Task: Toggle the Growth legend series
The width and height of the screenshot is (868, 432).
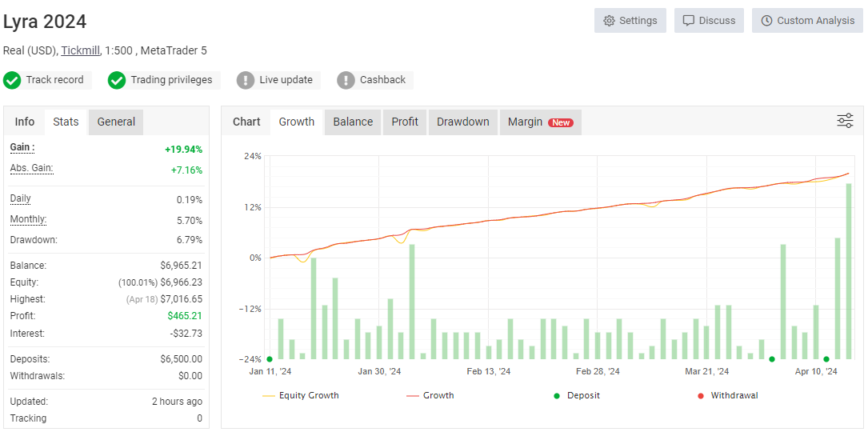Action: pyautogui.click(x=430, y=395)
